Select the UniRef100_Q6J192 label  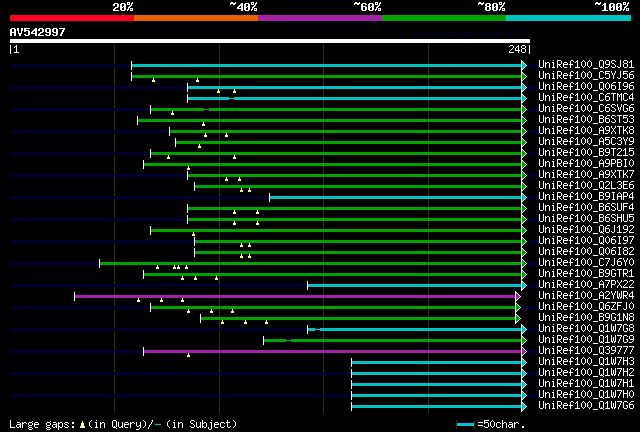(586, 230)
